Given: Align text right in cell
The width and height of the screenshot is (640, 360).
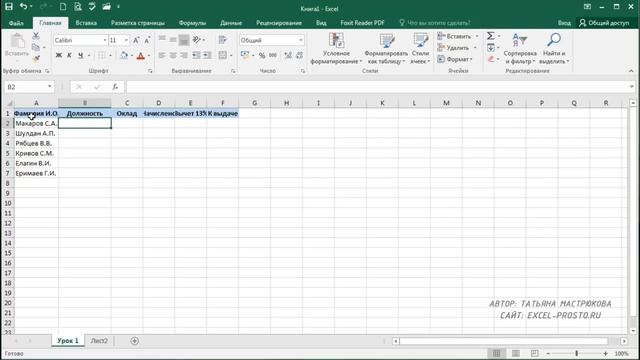Looking at the screenshot, I should point(184,55).
